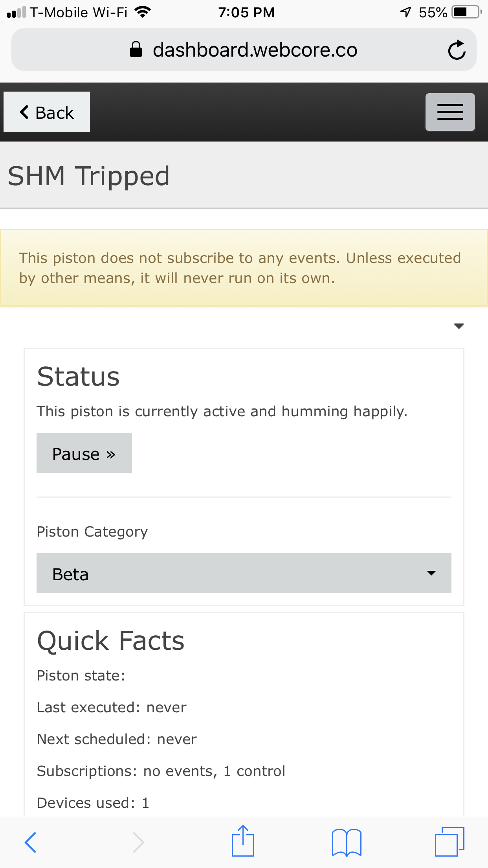Tap the battery percentage indicator

(433, 13)
